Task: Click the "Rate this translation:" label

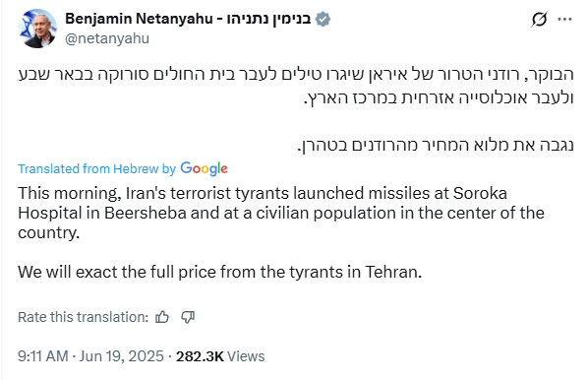Action: pos(84,317)
